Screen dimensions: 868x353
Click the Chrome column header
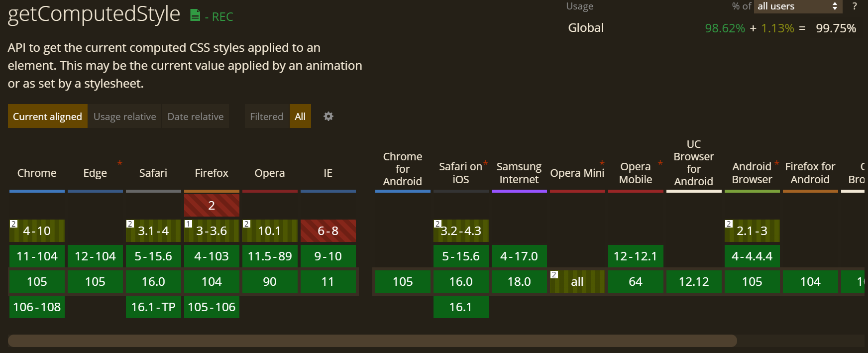click(x=37, y=173)
